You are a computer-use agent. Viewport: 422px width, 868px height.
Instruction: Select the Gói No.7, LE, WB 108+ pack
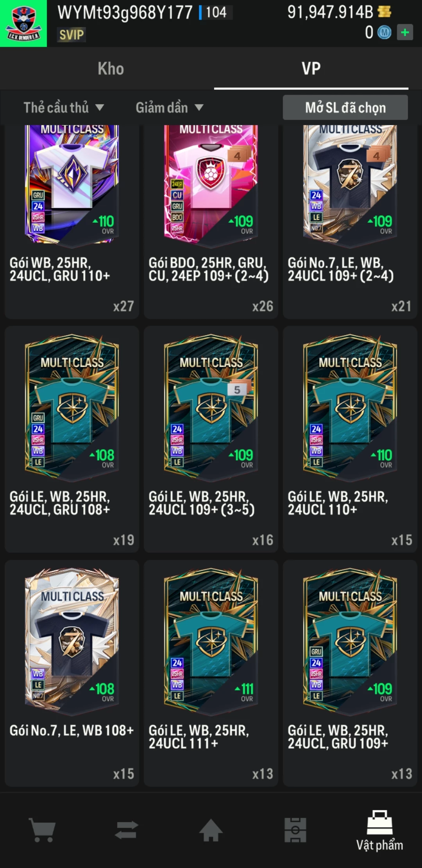(x=72, y=673)
